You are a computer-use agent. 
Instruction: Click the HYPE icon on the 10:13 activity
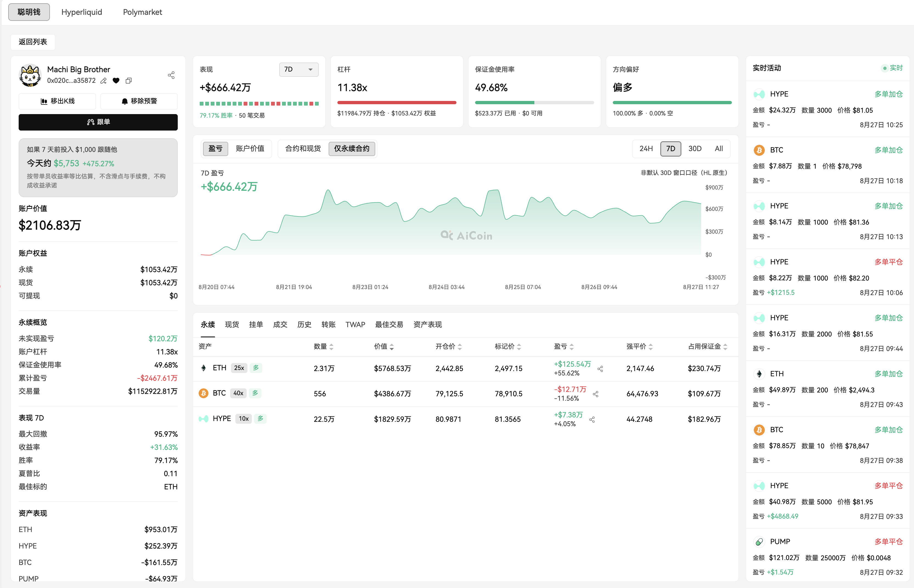click(759, 206)
